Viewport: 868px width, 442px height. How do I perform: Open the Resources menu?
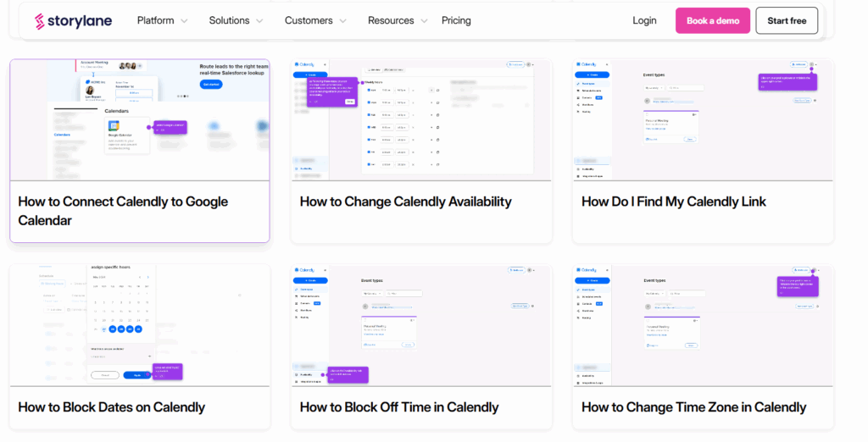[x=391, y=20]
